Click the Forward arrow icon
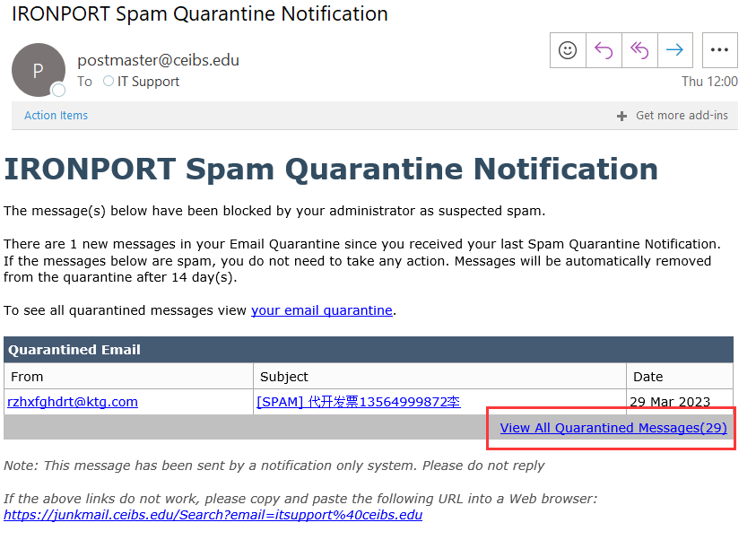The width and height of the screenshot is (756, 540). click(x=675, y=50)
